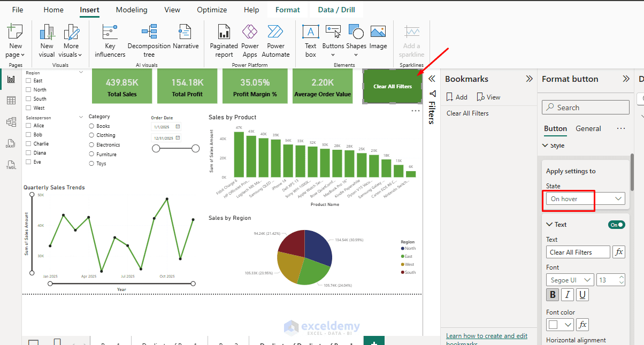Screen dimensions: 644x345
Task: Open the Modeling ribbon tab
Action: click(x=132, y=10)
